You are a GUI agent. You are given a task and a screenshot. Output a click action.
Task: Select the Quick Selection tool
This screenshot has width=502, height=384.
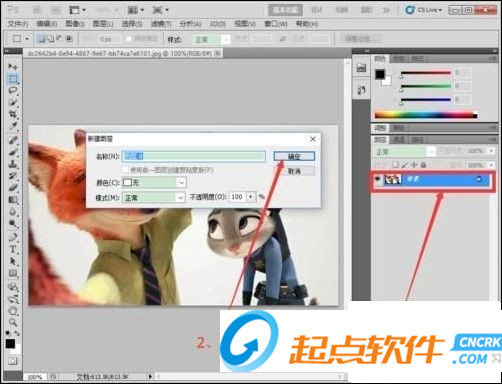pos(13,102)
